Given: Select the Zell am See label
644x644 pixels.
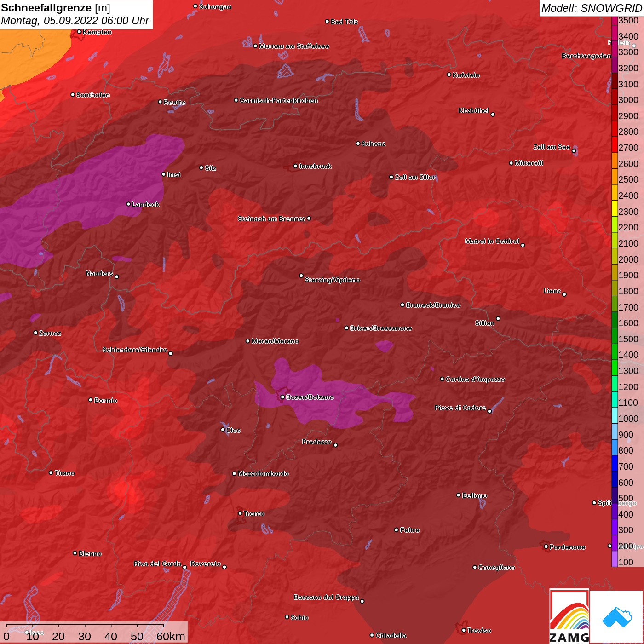Looking at the screenshot, I should [x=552, y=147].
